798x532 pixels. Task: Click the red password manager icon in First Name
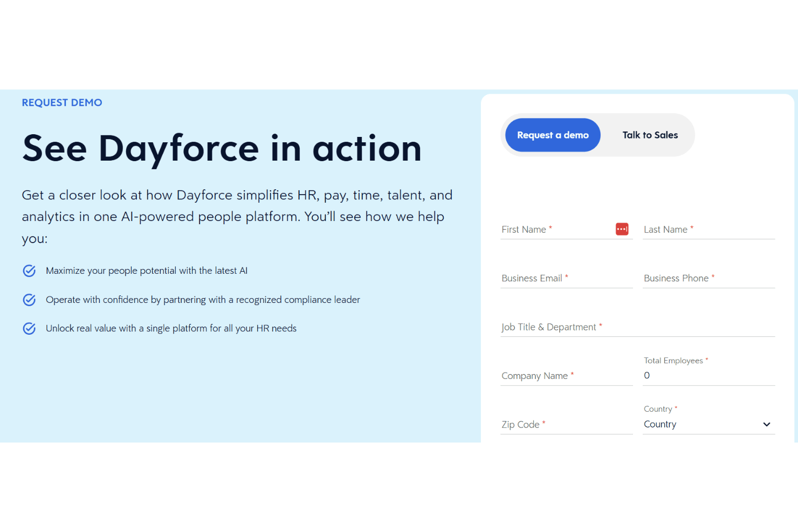pos(622,229)
